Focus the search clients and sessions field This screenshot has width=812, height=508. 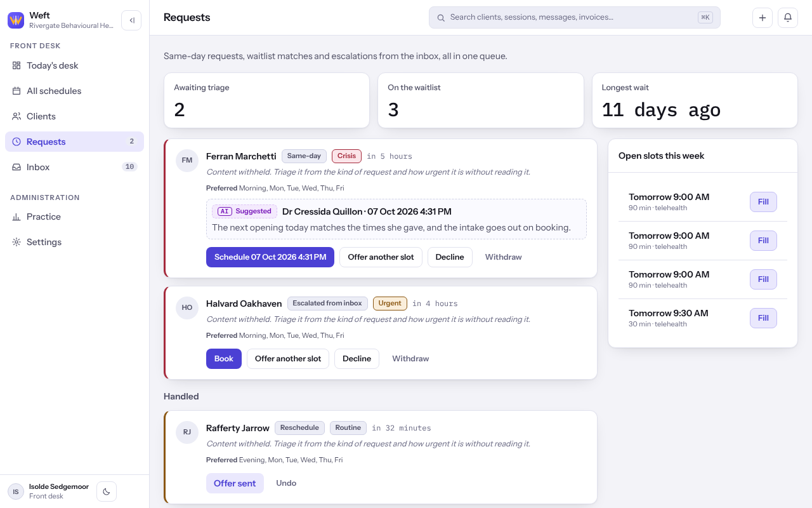coord(574,18)
